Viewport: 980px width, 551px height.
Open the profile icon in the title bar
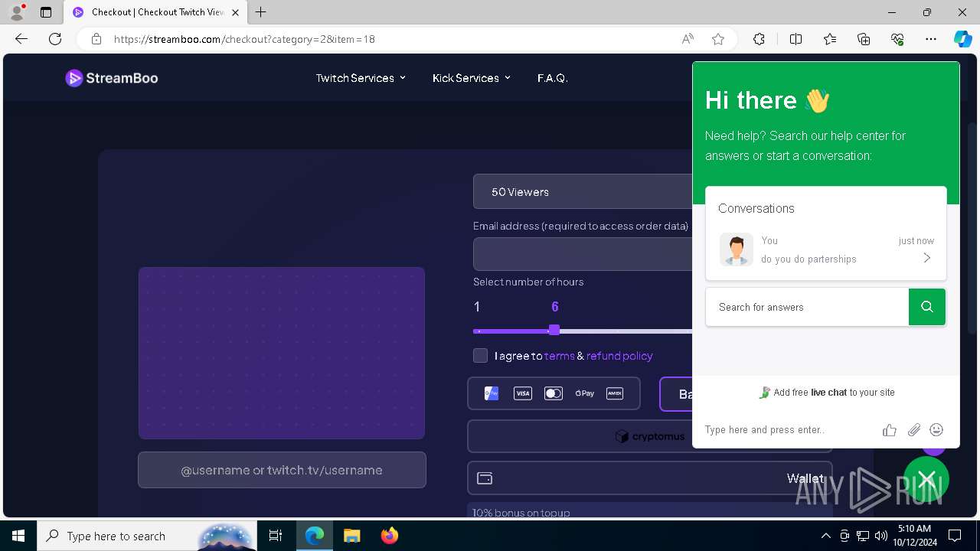pyautogui.click(x=18, y=12)
